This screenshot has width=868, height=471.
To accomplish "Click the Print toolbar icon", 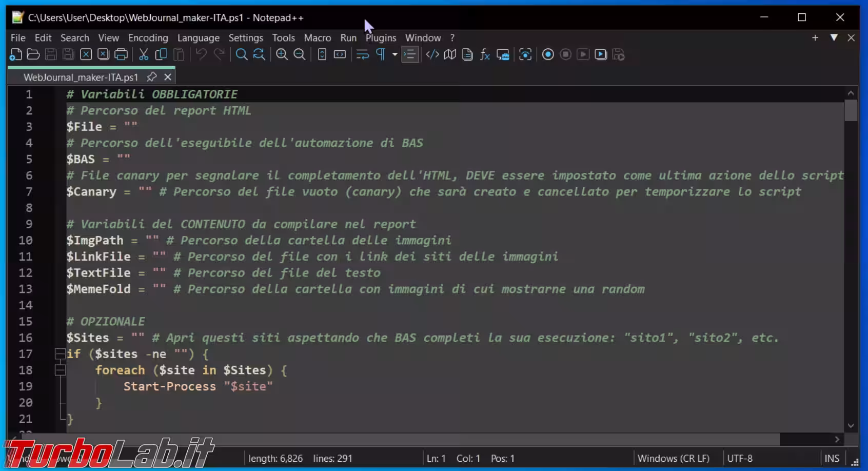I will click(x=121, y=54).
